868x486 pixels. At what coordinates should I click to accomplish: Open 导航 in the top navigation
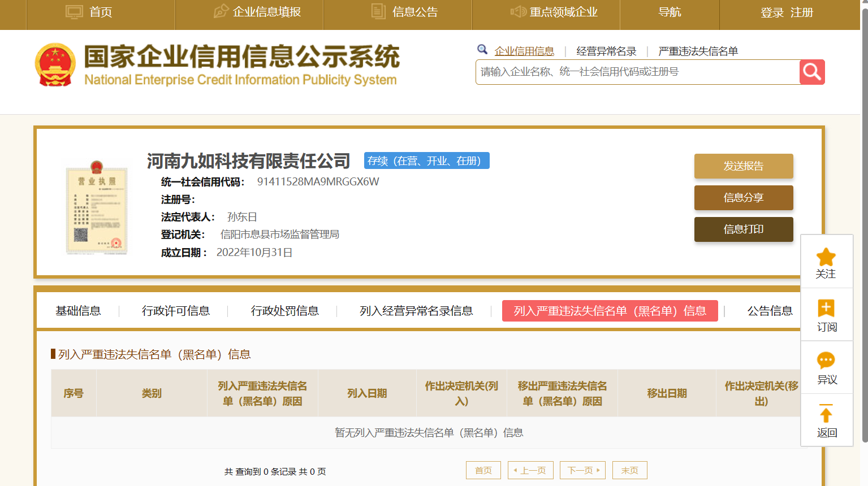670,12
